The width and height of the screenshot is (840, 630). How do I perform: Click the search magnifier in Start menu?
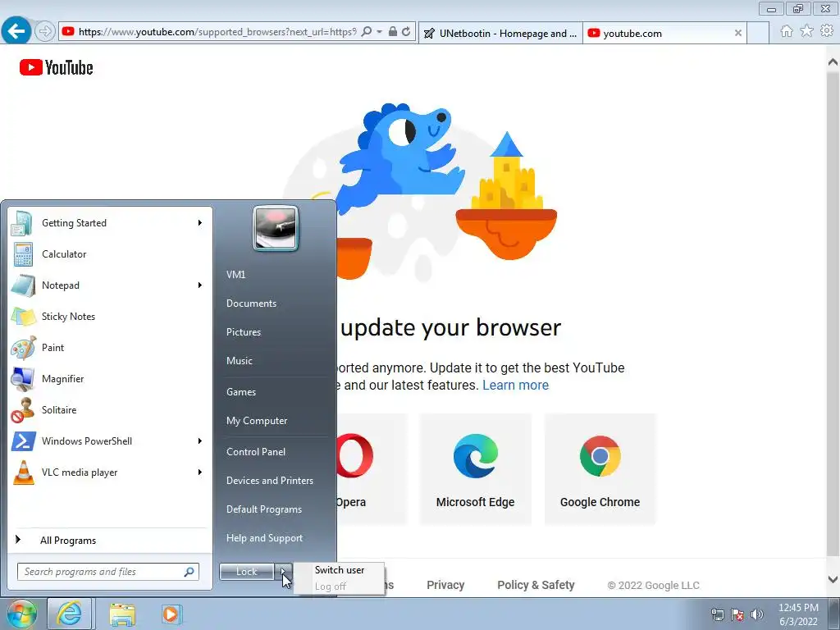(189, 572)
